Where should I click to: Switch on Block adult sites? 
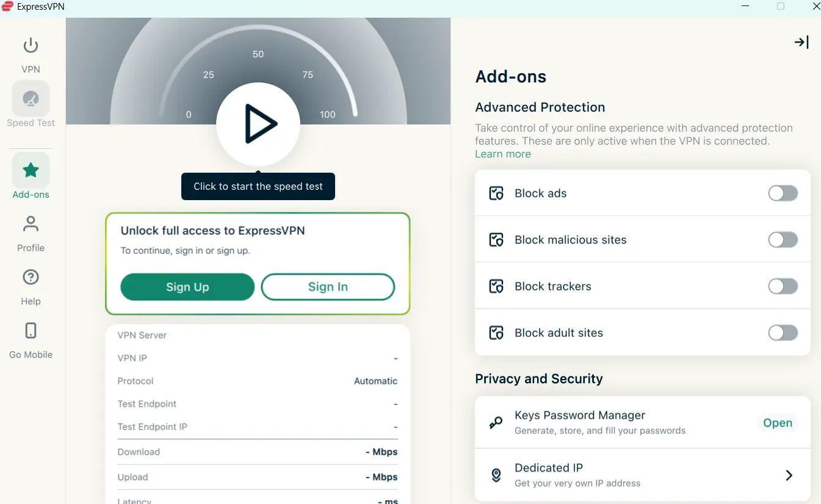(x=783, y=333)
